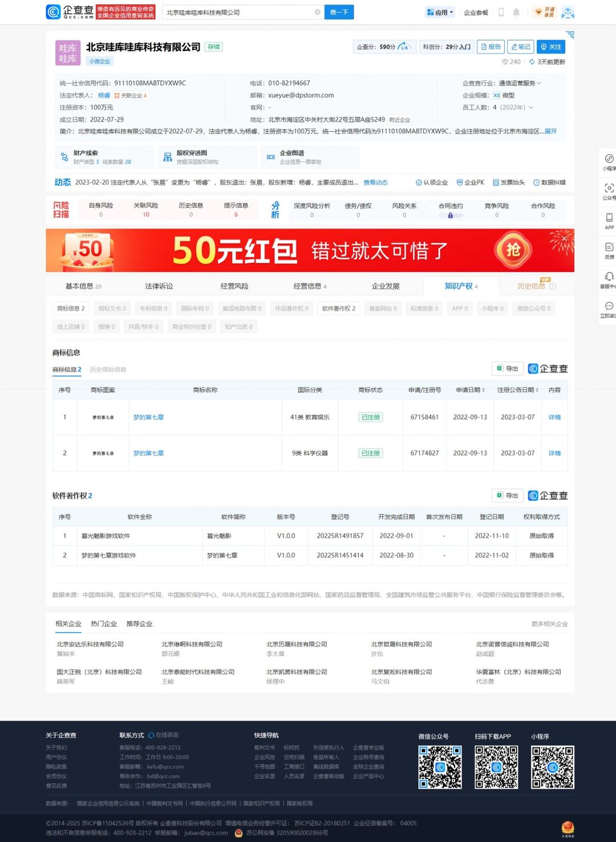The height and width of the screenshot is (842, 616).
Task: Open legal representative 杨睿 link
Action: [104, 95]
